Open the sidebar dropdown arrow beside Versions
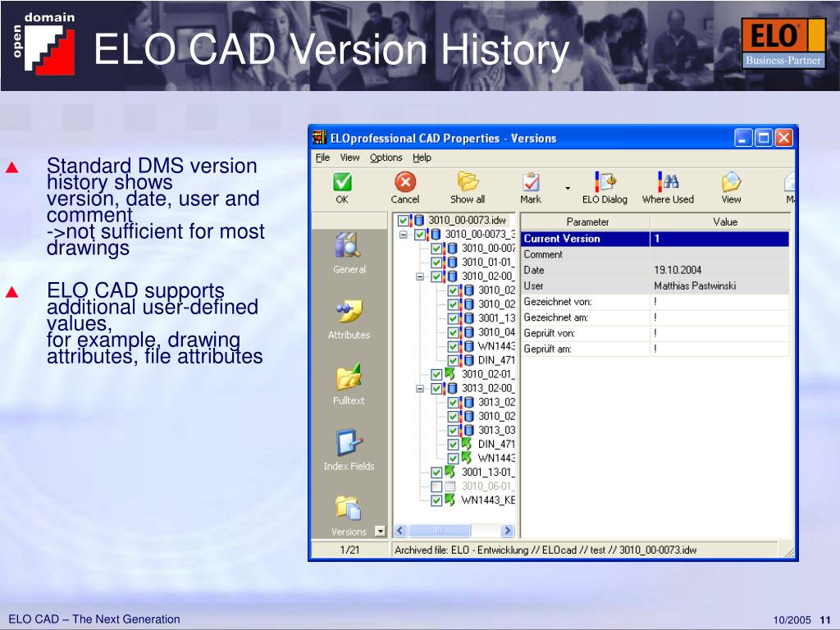 380,531
